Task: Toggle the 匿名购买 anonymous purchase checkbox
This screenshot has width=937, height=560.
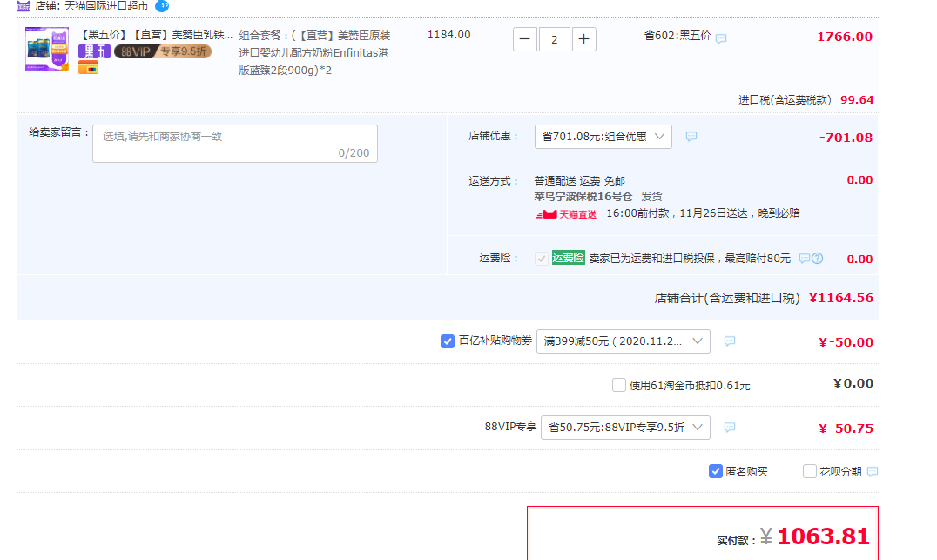Action: click(715, 471)
